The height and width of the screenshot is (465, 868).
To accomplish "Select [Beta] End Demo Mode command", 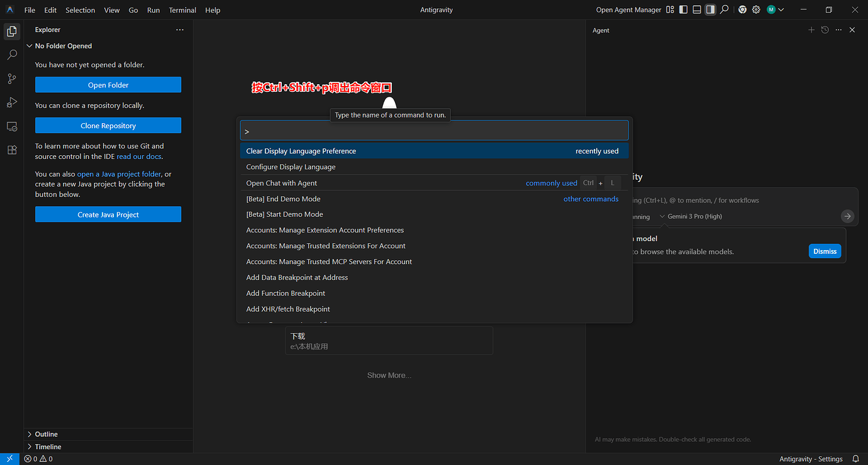I will point(434,199).
